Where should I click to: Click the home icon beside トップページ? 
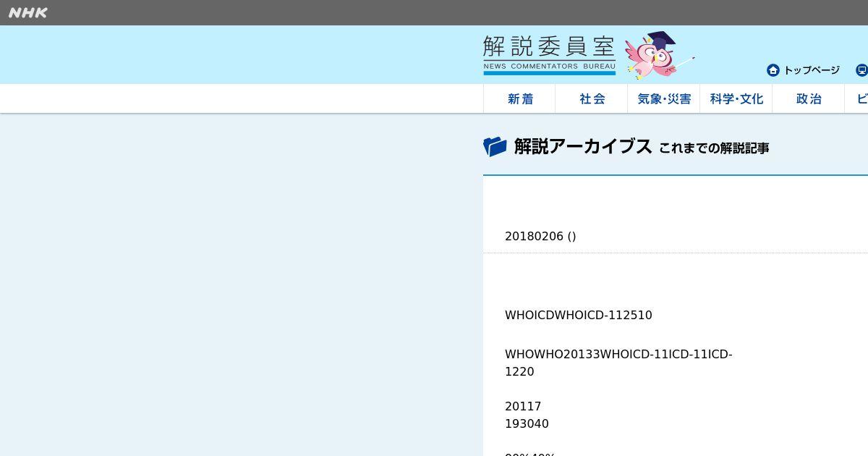(773, 70)
